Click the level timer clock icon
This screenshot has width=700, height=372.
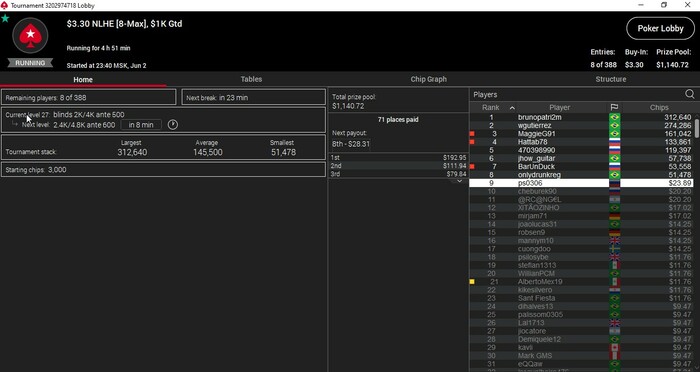(x=173, y=125)
